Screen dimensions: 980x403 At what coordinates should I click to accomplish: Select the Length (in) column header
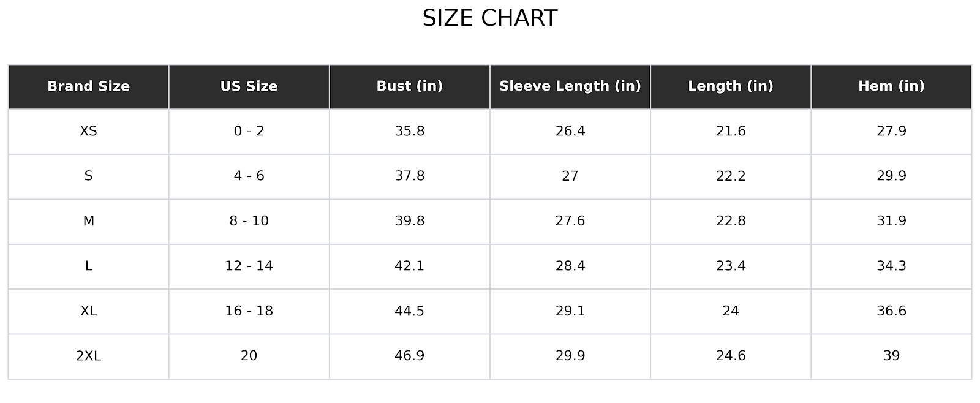pos(730,86)
